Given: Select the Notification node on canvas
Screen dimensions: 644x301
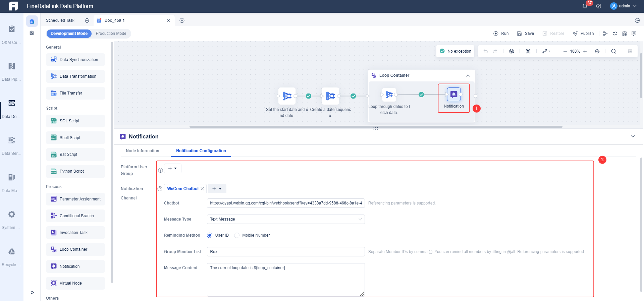Looking at the screenshot, I should click(x=454, y=95).
